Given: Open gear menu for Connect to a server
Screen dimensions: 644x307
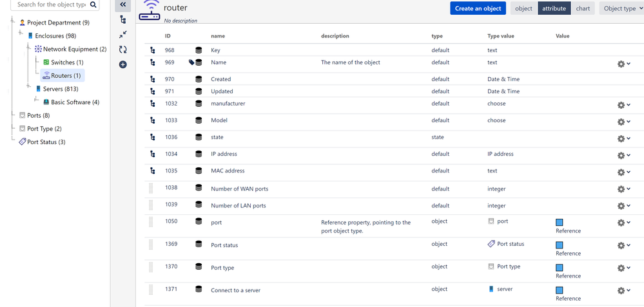Looking at the screenshot, I should coord(624,290).
